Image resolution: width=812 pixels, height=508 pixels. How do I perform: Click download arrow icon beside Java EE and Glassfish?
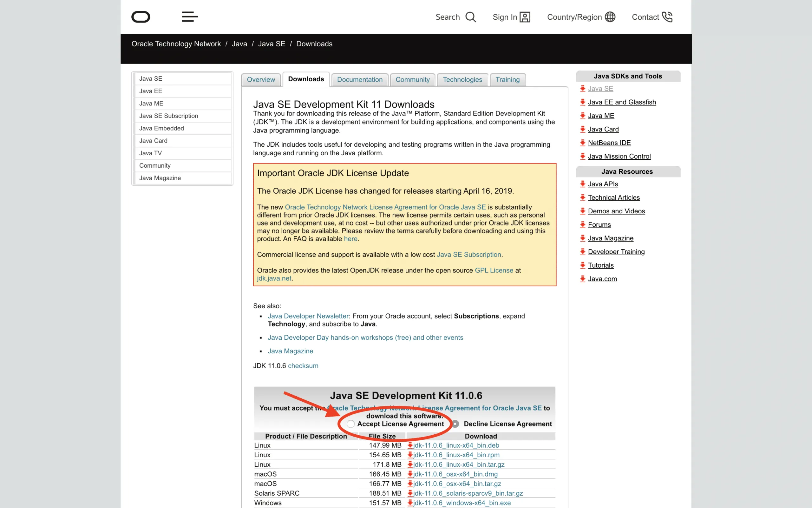tap(583, 102)
